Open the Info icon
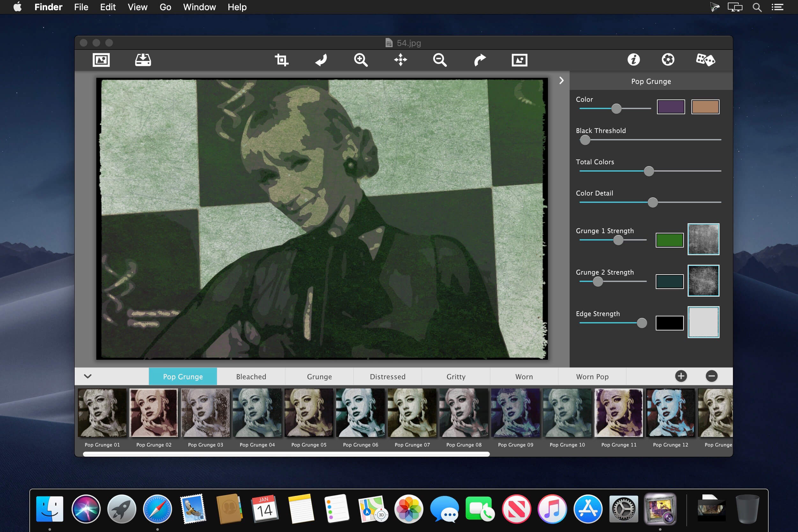Screen dimensions: 798x532 (x=633, y=60)
